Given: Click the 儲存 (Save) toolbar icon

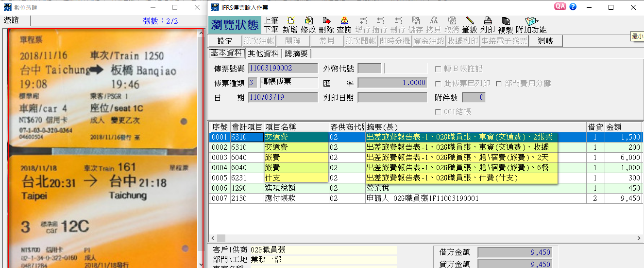Looking at the screenshot, I should [416, 25].
